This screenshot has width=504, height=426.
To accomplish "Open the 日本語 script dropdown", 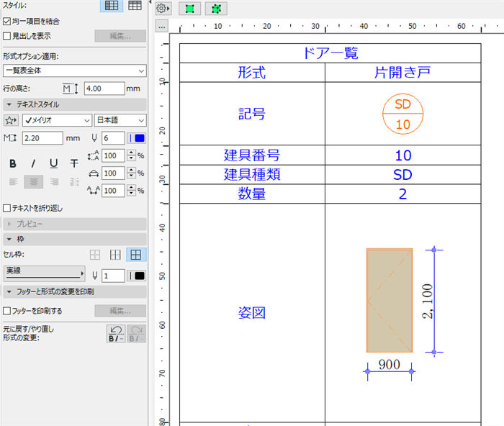I will pos(120,120).
